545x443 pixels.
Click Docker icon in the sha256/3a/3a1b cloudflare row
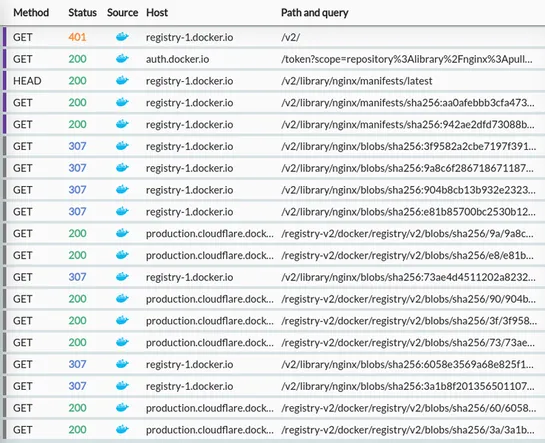(122, 429)
